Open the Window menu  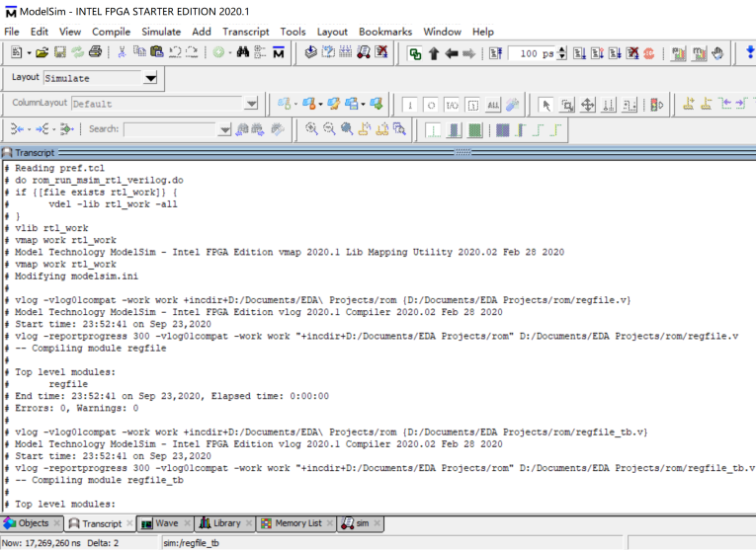click(442, 32)
